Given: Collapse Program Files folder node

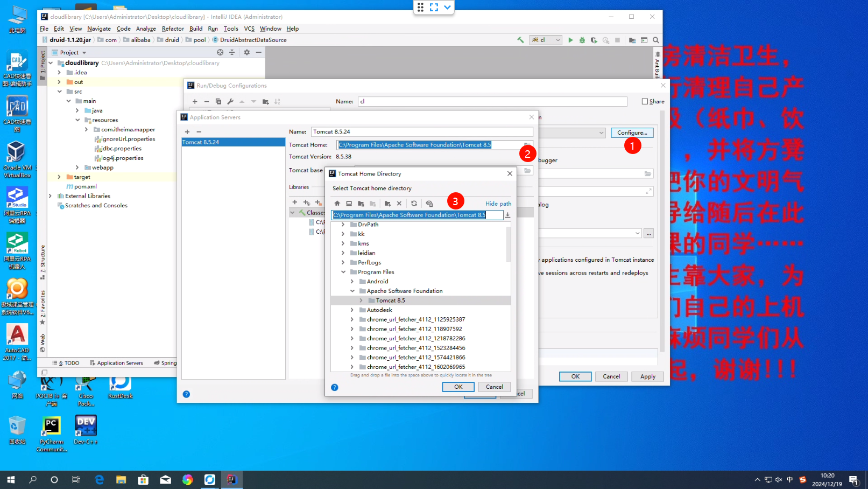Looking at the screenshot, I should (x=343, y=272).
